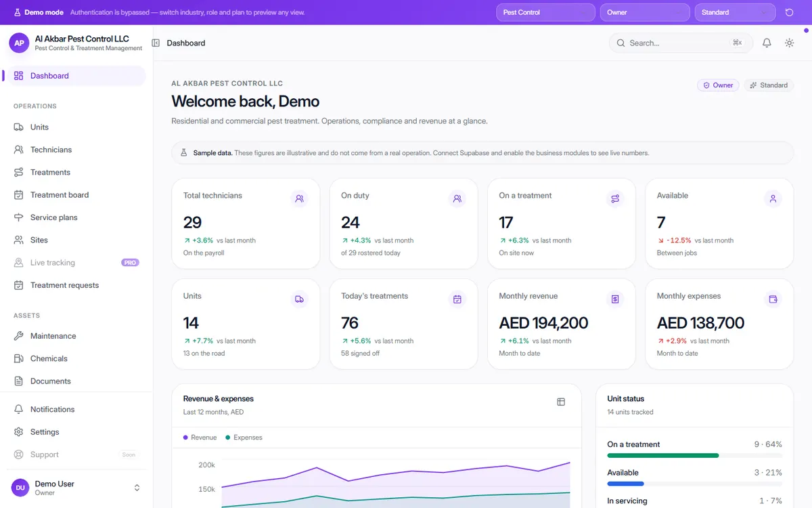Click the 13 on the road text

pos(204,354)
